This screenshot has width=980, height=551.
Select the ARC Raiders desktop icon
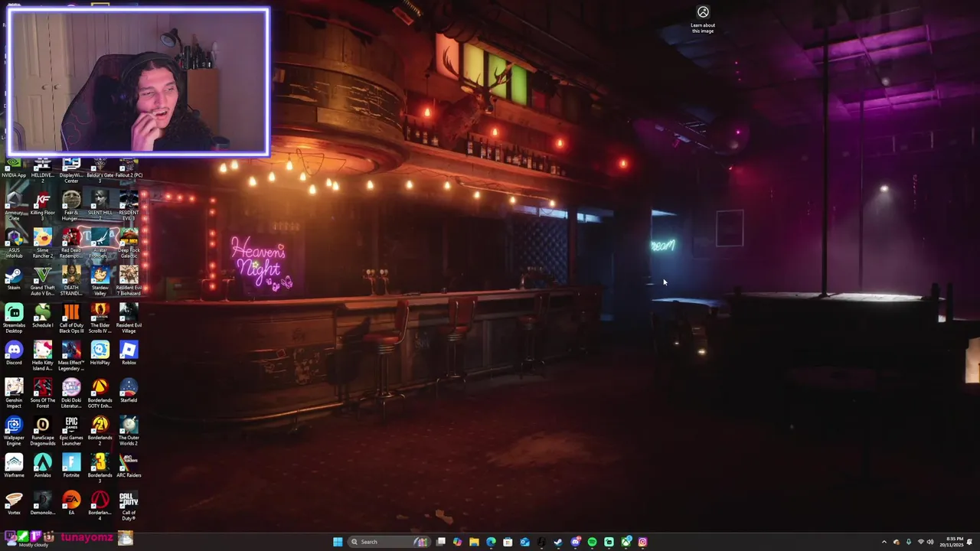129,466
